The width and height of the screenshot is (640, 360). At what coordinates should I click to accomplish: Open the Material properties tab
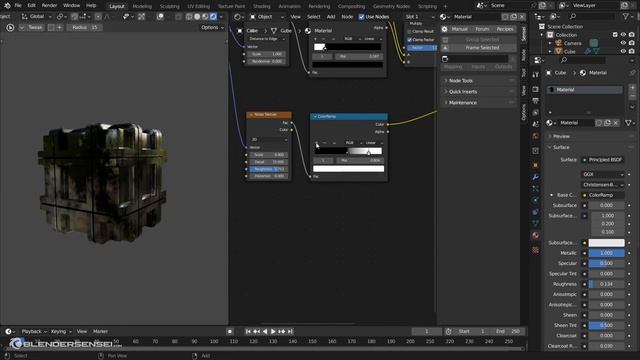click(x=536, y=235)
